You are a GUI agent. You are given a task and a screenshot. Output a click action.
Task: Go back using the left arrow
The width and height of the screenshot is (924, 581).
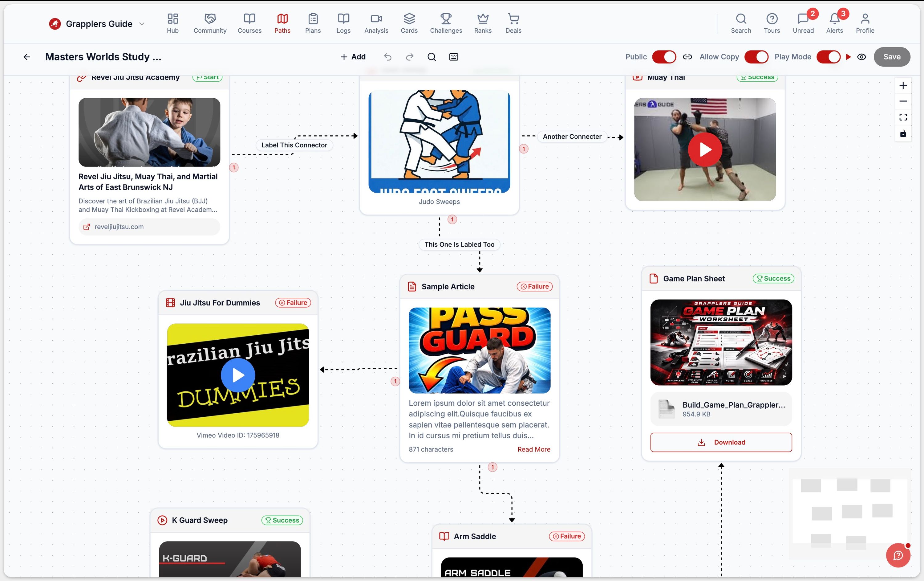[x=26, y=57]
